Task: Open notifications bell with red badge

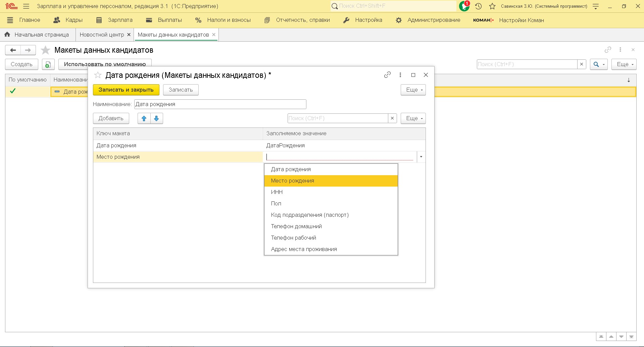Action: pyautogui.click(x=464, y=6)
